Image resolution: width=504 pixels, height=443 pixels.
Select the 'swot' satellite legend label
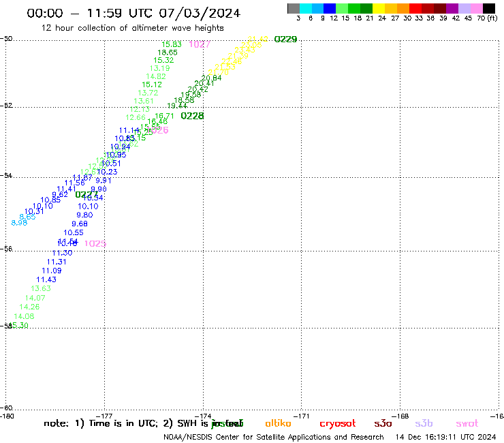pos(467,423)
